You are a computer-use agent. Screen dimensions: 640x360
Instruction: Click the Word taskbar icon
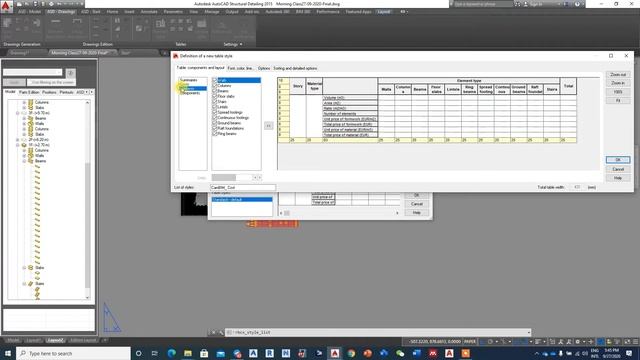pyautogui.click(x=416, y=353)
